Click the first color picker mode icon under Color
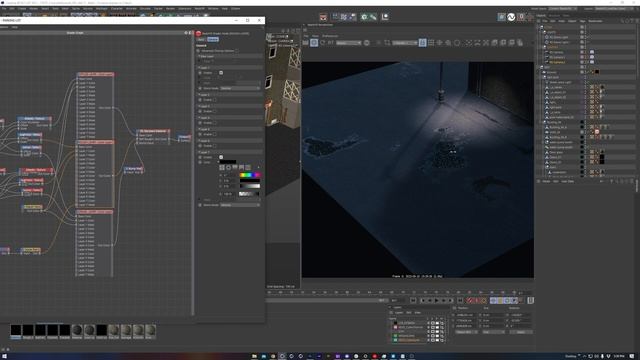Viewport: 640px width, 360px height. 222,167
